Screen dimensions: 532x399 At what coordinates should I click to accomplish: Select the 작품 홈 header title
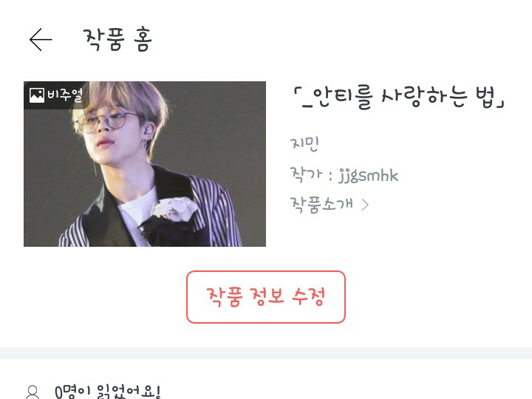(x=117, y=39)
